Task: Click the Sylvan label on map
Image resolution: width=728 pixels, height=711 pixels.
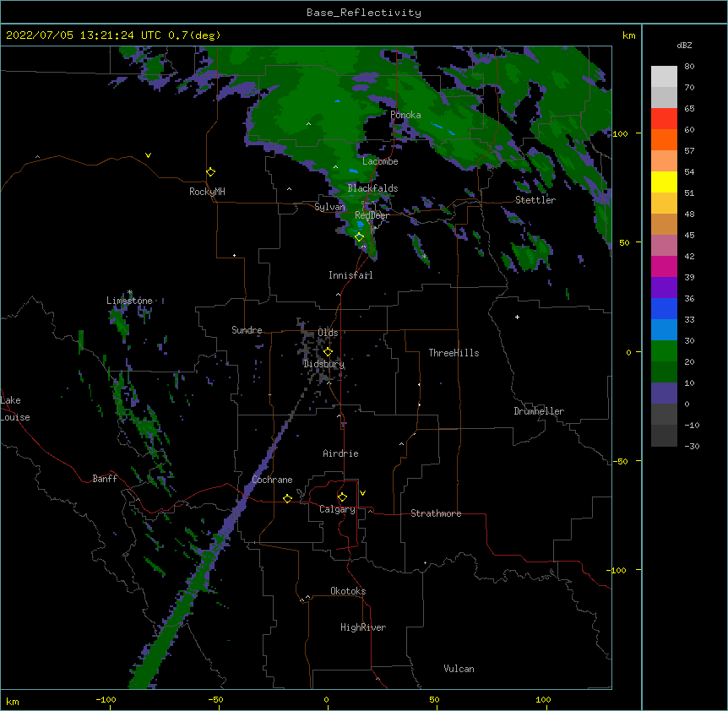Action: pyautogui.click(x=329, y=207)
